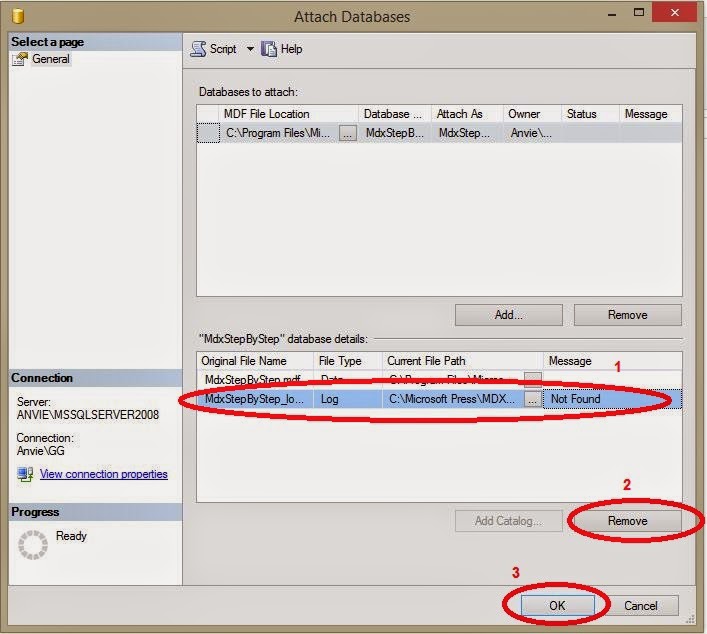This screenshot has height=634, width=707.
Task: Click the C:\Microsoft Press\MDX... path cell
Action: pyautogui.click(x=453, y=399)
